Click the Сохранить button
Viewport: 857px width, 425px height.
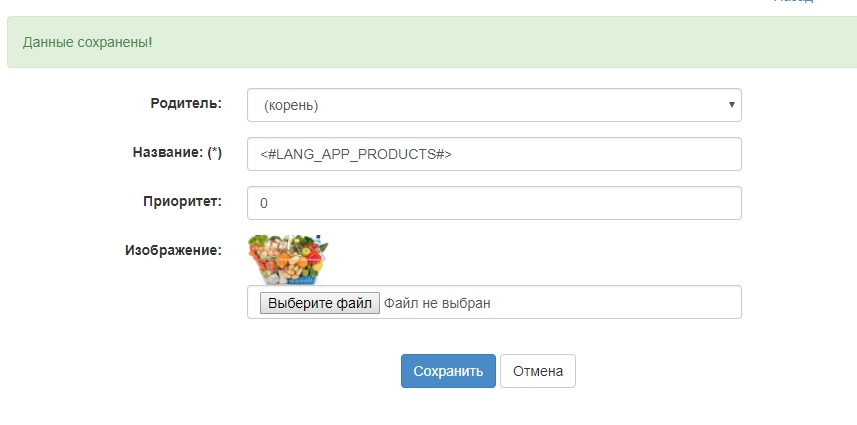point(448,371)
